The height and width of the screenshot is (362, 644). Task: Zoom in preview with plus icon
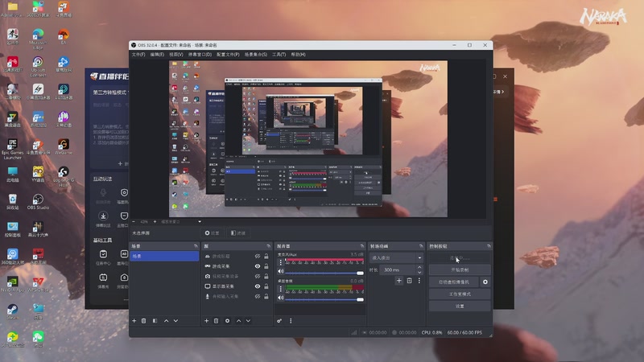click(x=155, y=222)
